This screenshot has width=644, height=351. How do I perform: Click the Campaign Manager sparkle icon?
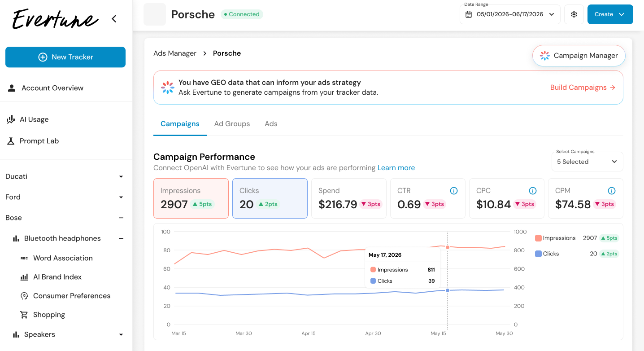(x=545, y=56)
